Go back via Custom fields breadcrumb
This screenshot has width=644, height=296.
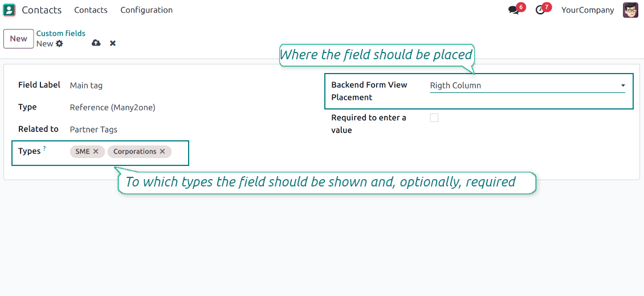point(61,34)
